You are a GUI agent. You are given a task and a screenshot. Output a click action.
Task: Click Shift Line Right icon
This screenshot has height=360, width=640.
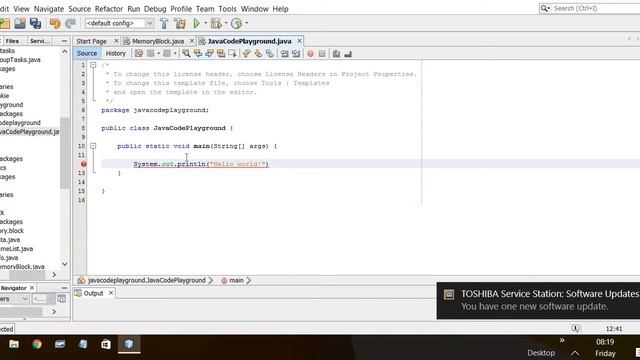296,53
